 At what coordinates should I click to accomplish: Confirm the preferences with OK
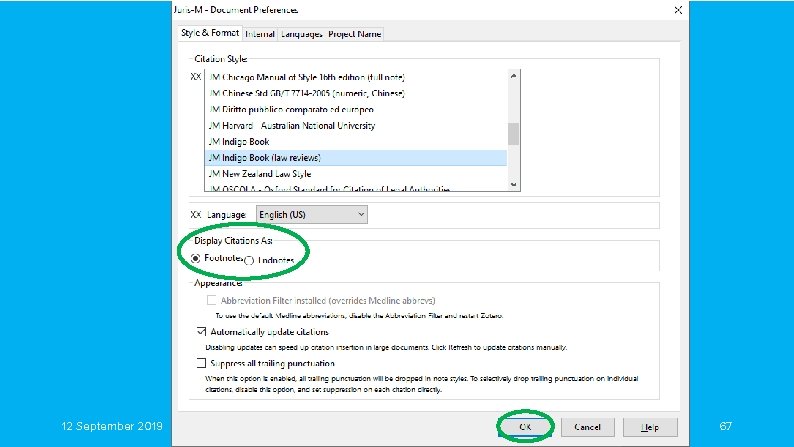[x=525, y=427]
